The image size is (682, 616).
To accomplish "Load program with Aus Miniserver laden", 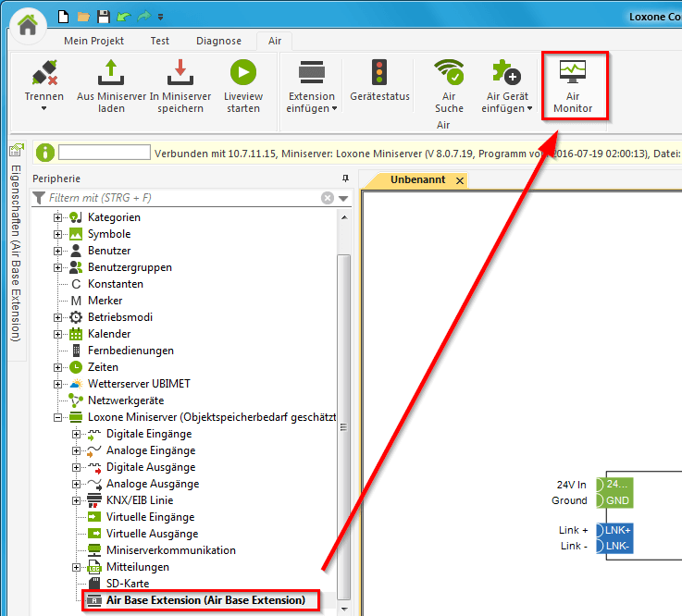I will tap(111, 86).
